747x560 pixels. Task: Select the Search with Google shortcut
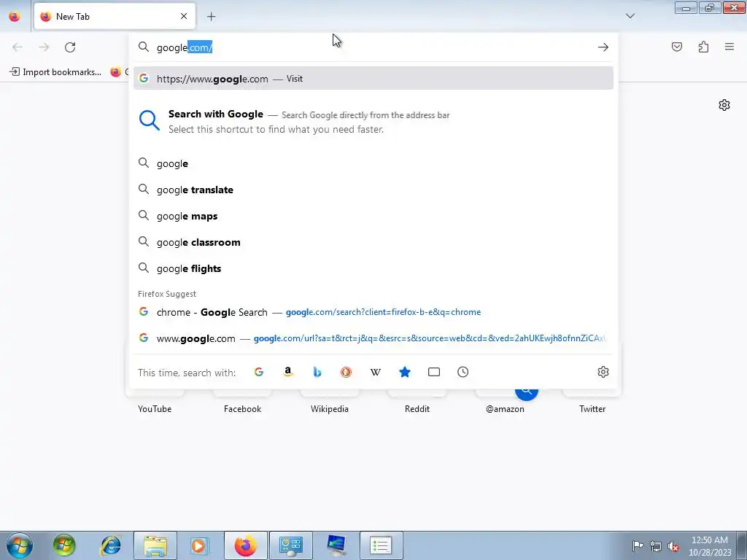click(x=373, y=121)
